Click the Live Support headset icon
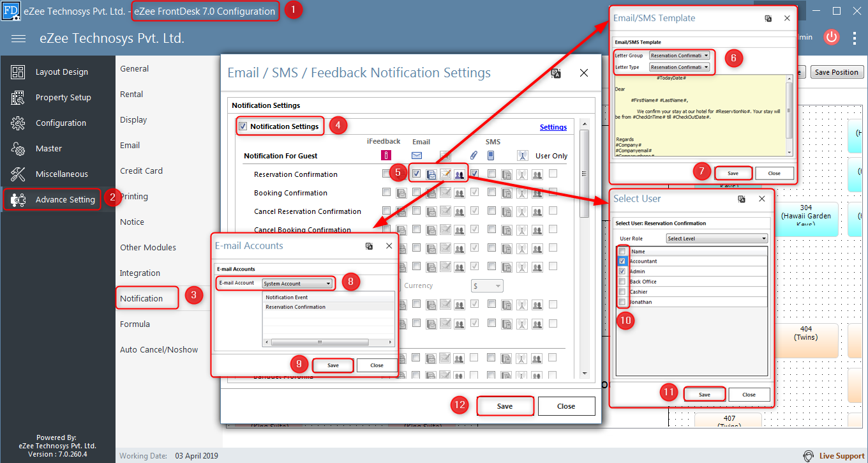This screenshot has height=463, width=868. [x=809, y=455]
